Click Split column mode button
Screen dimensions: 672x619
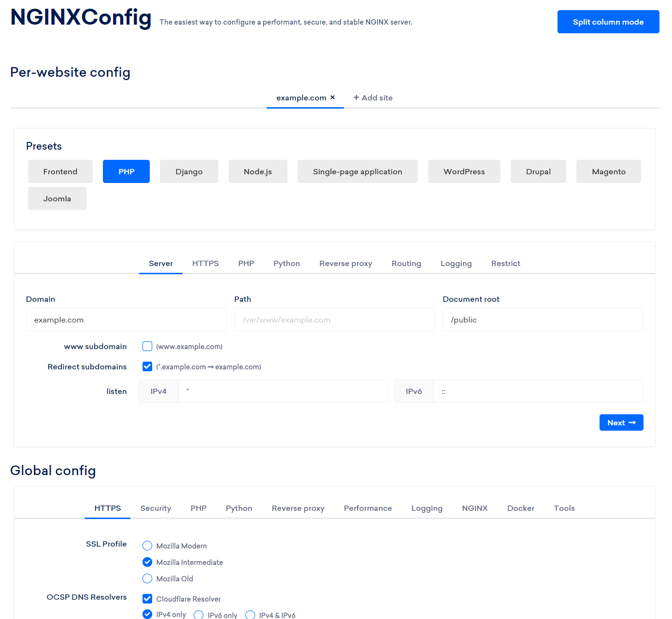tap(608, 22)
